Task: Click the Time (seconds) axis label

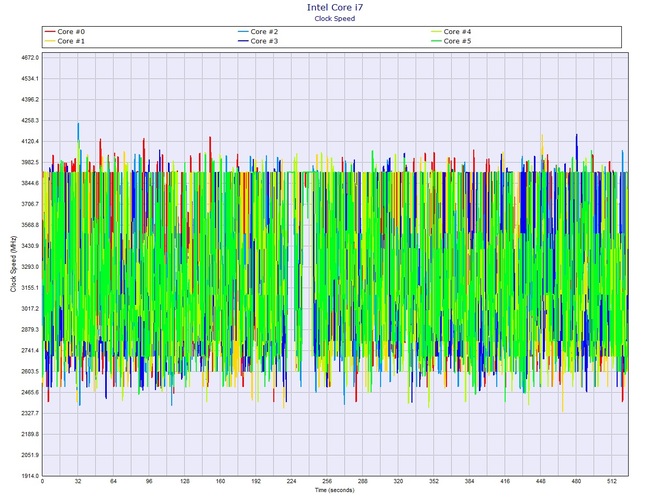Action: click(x=335, y=490)
